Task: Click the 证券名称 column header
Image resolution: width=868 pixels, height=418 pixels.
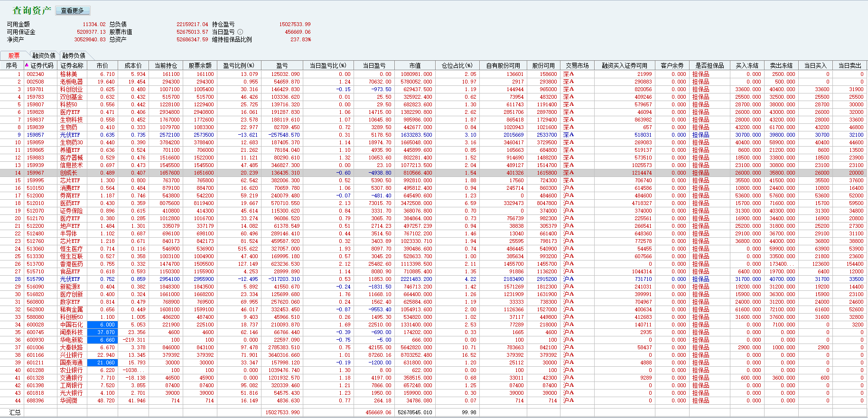Action: [72, 65]
